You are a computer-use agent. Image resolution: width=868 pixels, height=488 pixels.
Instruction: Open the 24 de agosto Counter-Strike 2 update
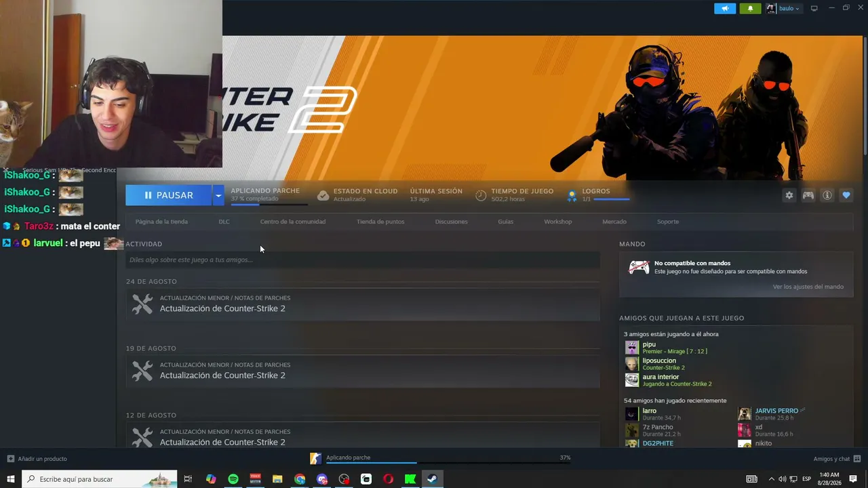(363, 304)
